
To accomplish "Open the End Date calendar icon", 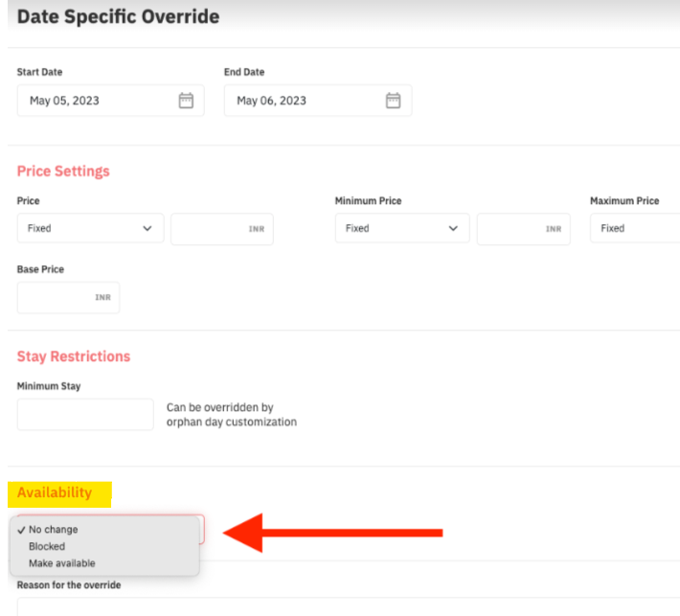I will (x=393, y=101).
